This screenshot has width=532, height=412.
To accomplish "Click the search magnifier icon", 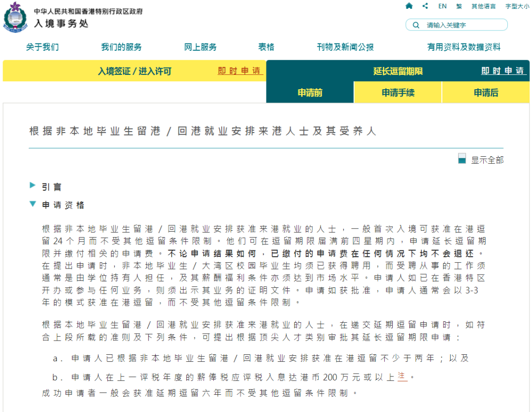I will pos(416,25).
